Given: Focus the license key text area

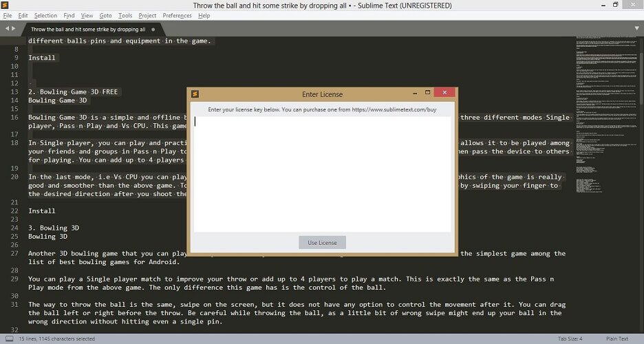Looking at the screenshot, I should click(x=323, y=174).
